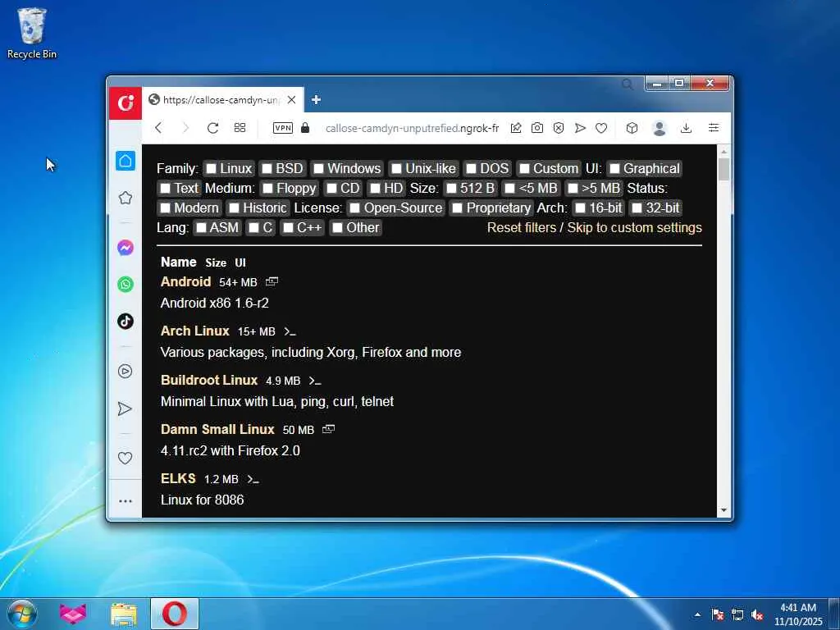This screenshot has height=630, width=840.
Task: Send page with My Flow toolbar icon
Action: pos(580,128)
